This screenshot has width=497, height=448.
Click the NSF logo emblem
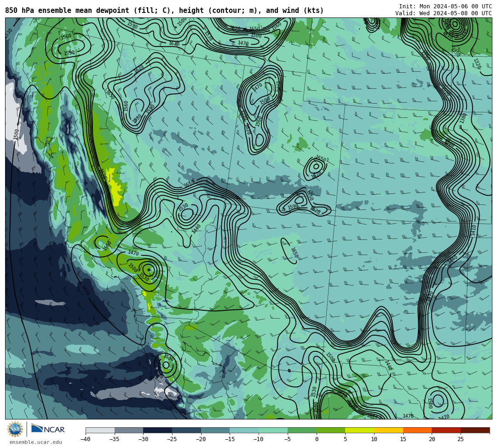[15, 429]
